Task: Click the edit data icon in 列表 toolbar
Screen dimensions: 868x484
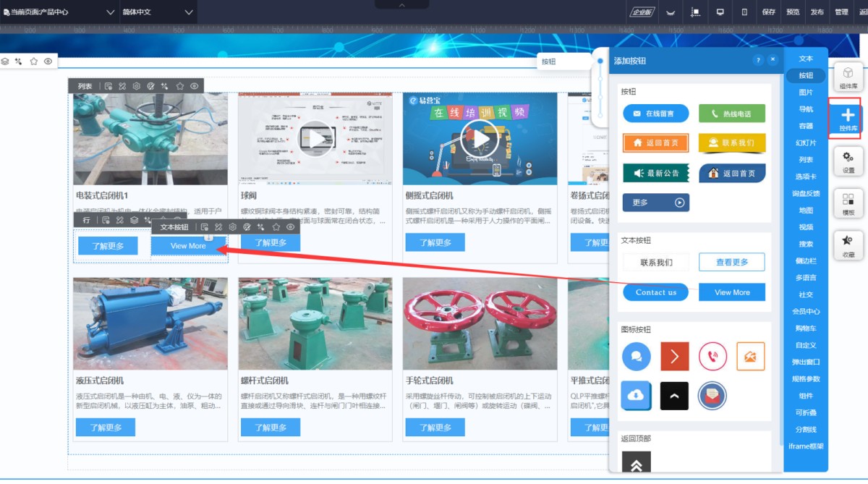Action: 108,86
